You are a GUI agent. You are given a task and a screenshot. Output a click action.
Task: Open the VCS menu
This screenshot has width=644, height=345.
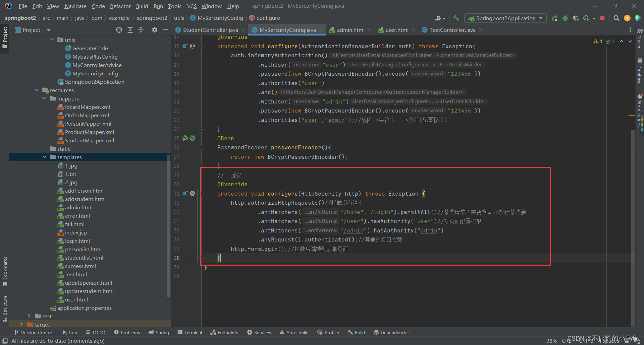(x=192, y=6)
